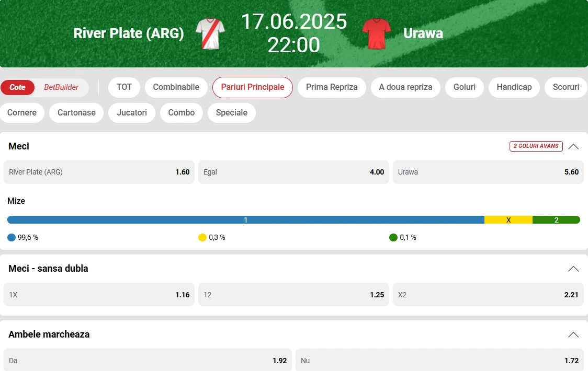This screenshot has height=371, width=588.
Task: Click the Meci - sansa dubla title
Action: tap(48, 268)
